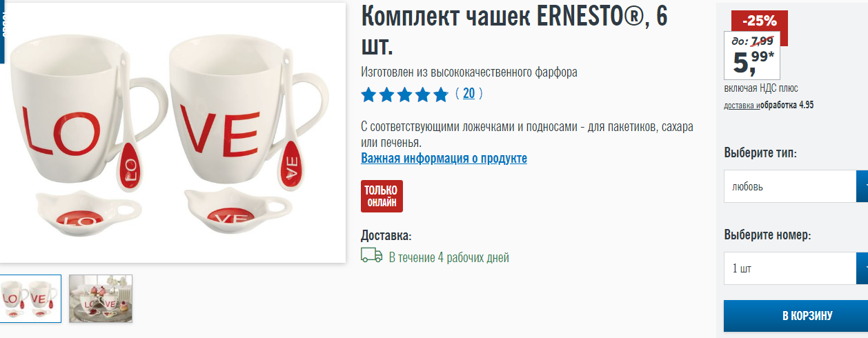Click the third rating star
The width and height of the screenshot is (868, 338).
(404, 95)
